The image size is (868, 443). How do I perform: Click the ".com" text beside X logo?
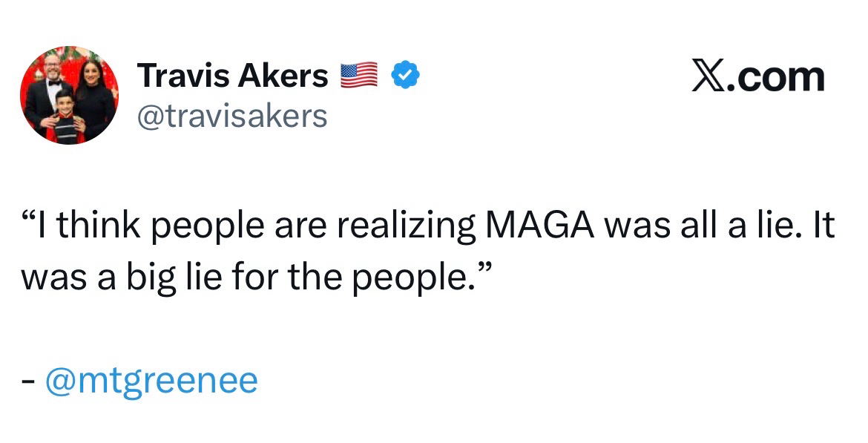776,77
